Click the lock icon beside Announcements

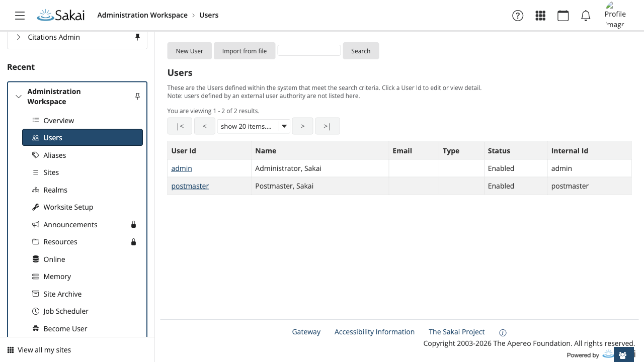coord(133,225)
